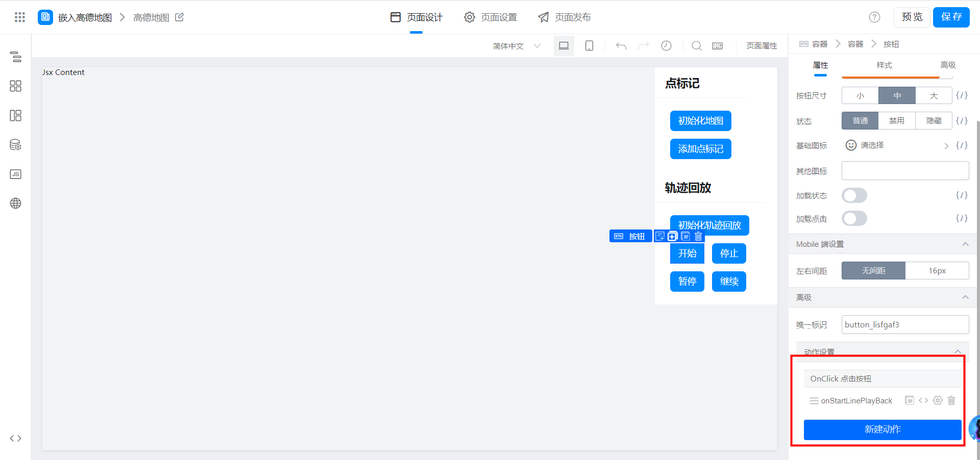Open the app grid menu icon
Viewport: 980px width, 460px height.
(20, 17)
